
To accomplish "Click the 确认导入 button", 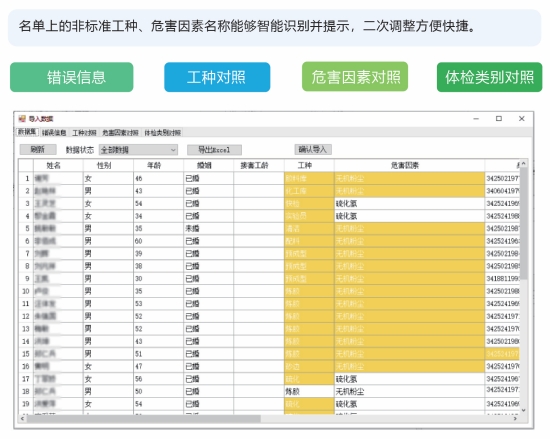I will pyautogui.click(x=313, y=150).
